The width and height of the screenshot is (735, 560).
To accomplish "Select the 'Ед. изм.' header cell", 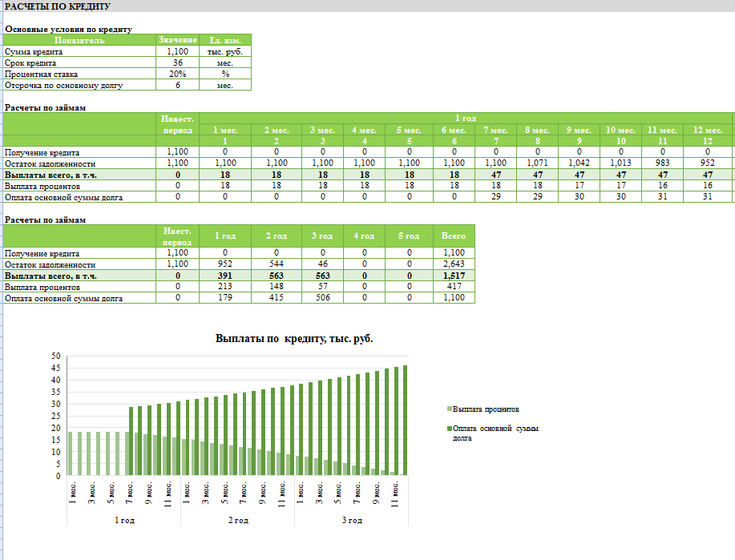I will point(225,40).
